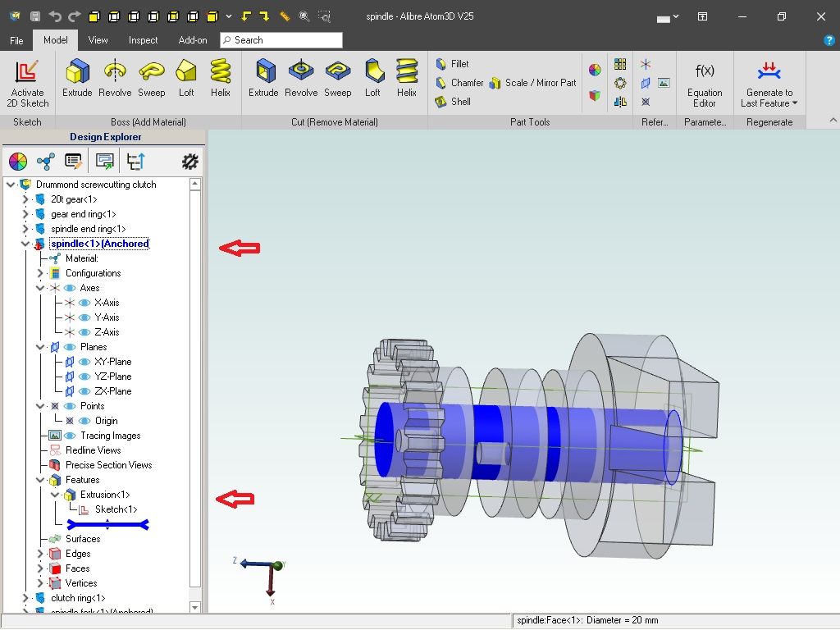840x630 pixels.
Task: Toggle Planes group visibility eye
Action: [x=70, y=347]
